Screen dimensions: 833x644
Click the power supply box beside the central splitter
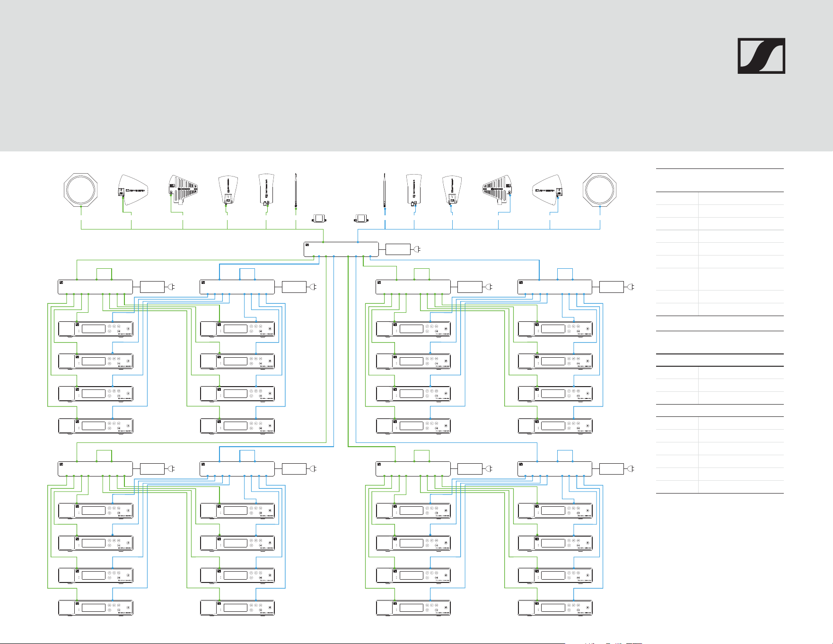click(x=398, y=249)
